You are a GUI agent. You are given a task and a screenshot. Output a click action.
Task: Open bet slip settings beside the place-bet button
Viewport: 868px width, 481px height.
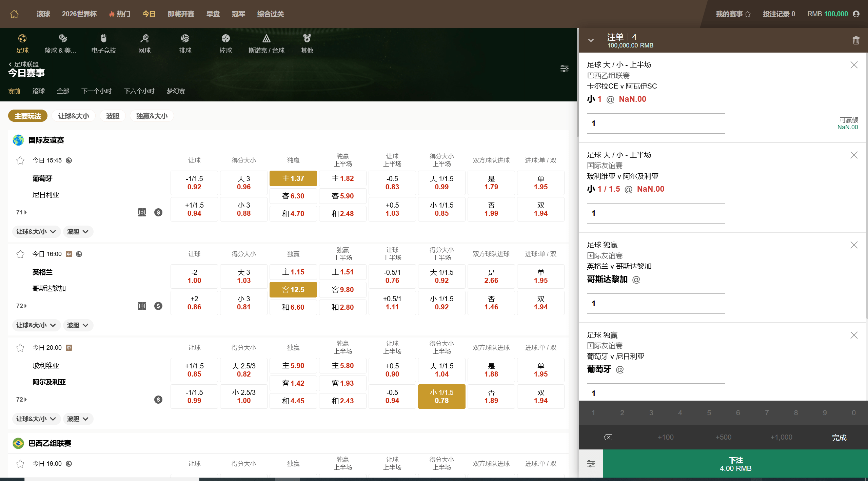[591, 464]
